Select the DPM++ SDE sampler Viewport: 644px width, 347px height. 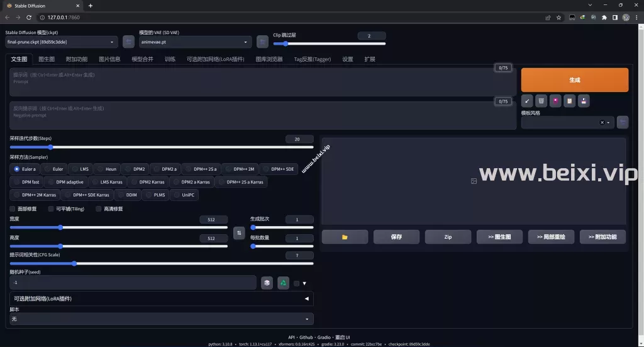point(279,169)
